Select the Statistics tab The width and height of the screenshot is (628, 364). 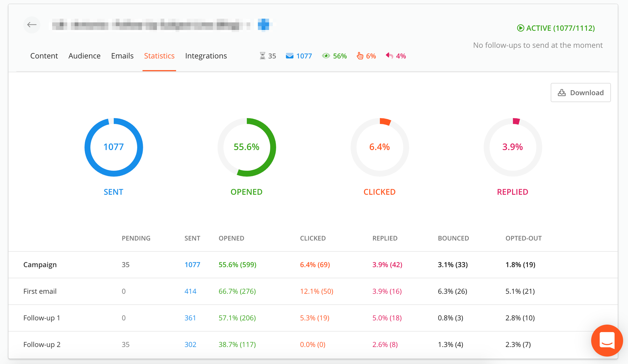160,56
